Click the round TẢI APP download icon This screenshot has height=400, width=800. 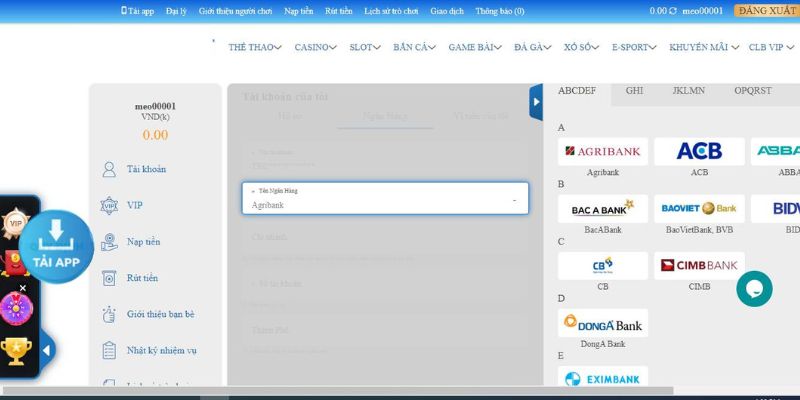pyautogui.click(x=56, y=246)
